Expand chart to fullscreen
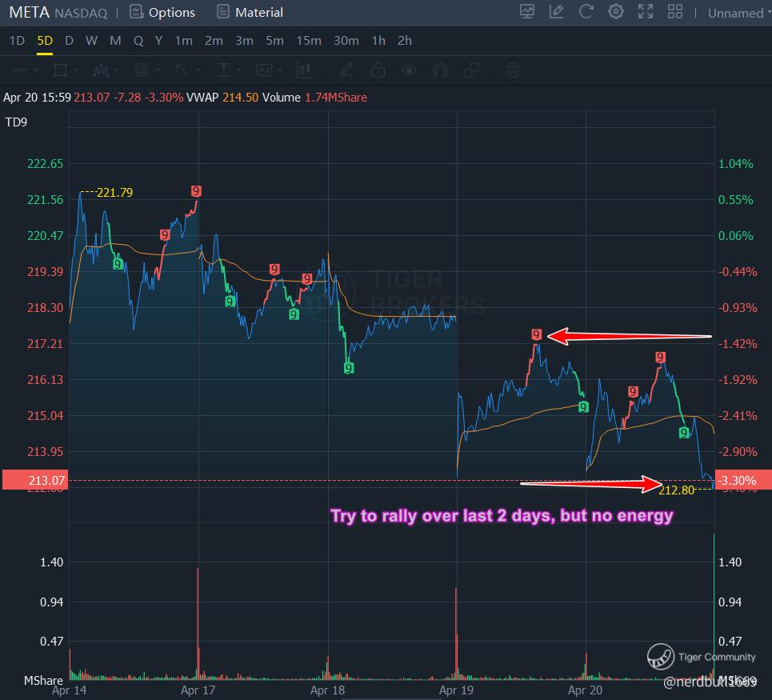Screen dimensions: 772x700 pos(646,12)
